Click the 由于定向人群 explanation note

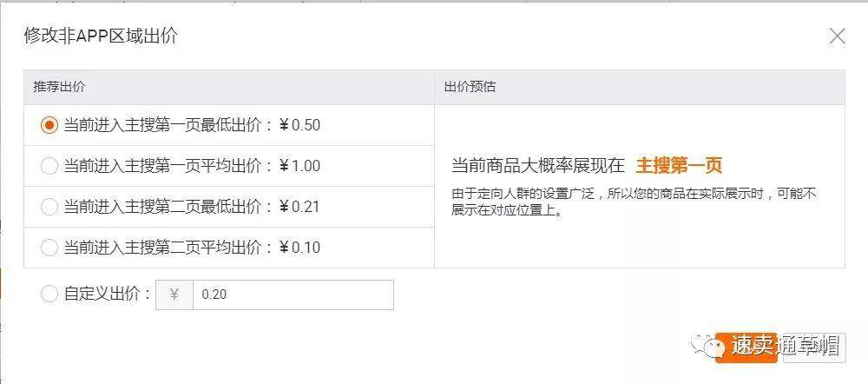pyautogui.click(x=634, y=202)
